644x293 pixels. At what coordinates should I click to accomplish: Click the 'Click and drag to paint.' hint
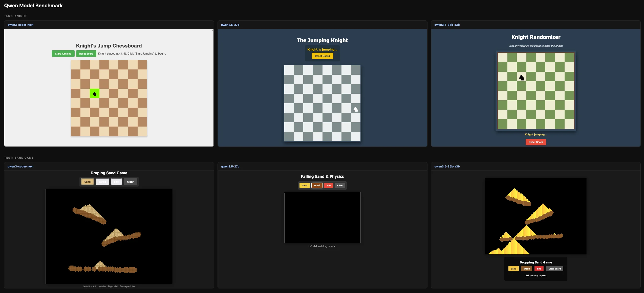click(x=536, y=276)
